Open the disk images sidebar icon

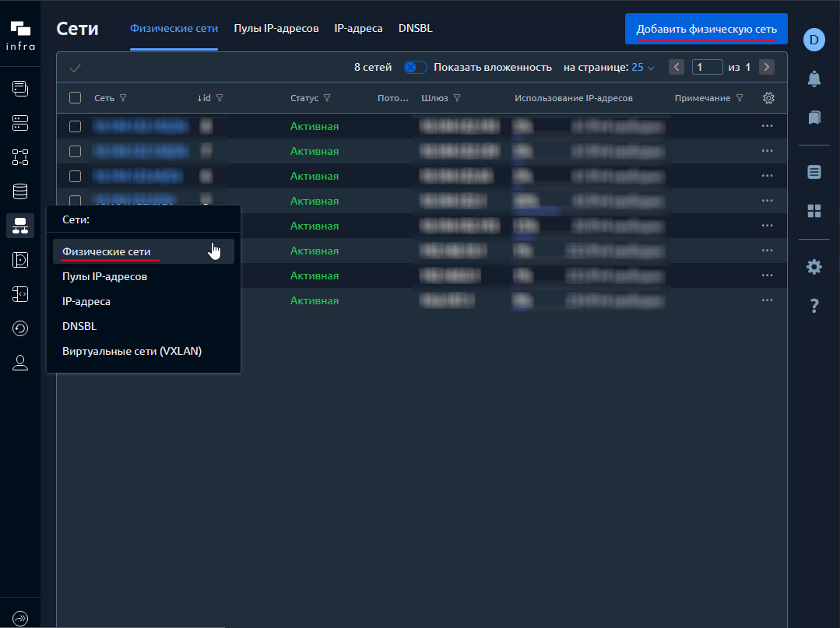[20, 260]
